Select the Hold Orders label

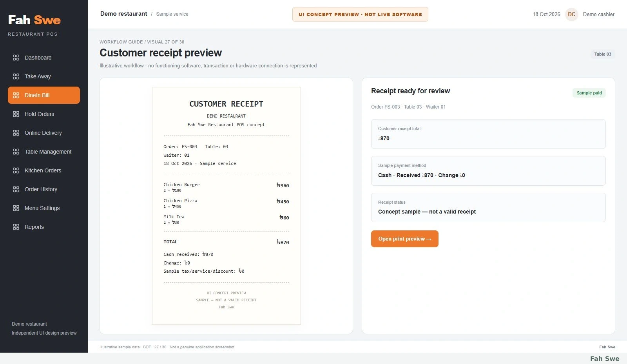click(39, 114)
